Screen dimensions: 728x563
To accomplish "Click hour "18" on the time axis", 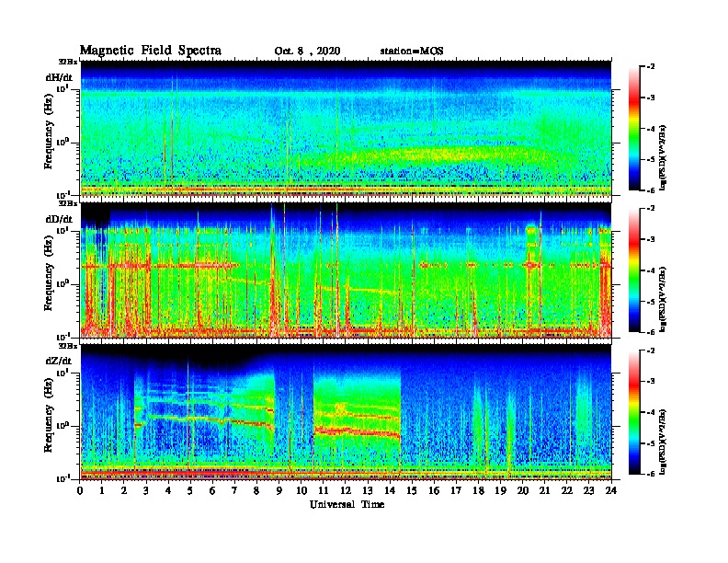I will pos(479,490).
